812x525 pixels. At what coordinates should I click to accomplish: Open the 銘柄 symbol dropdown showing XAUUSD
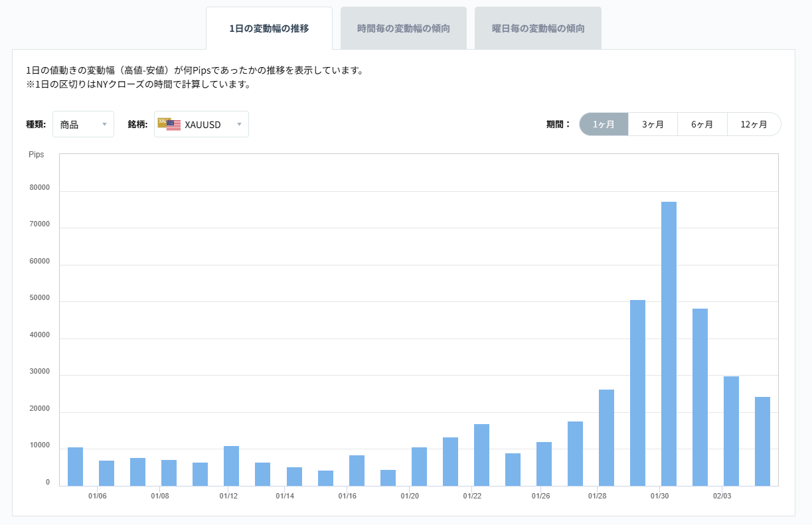tap(201, 124)
